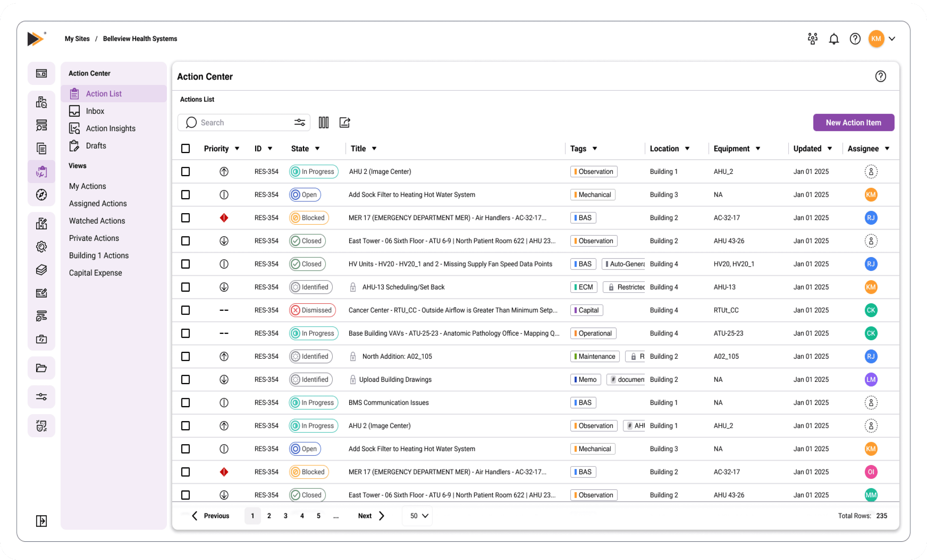Screen dimensions: 927x560
Task: Open search filter sliders icon
Action: tap(299, 123)
